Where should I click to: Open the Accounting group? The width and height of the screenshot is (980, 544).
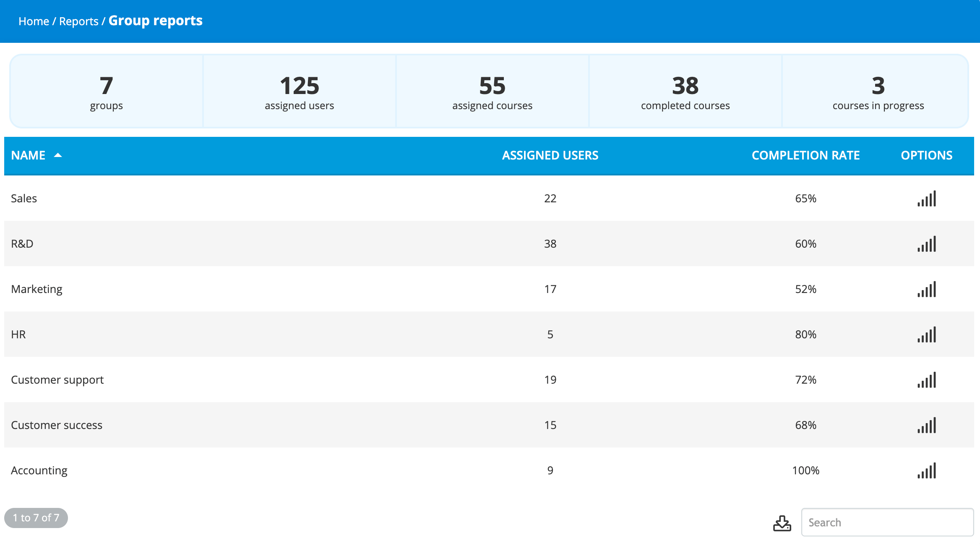tap(39, 471)
